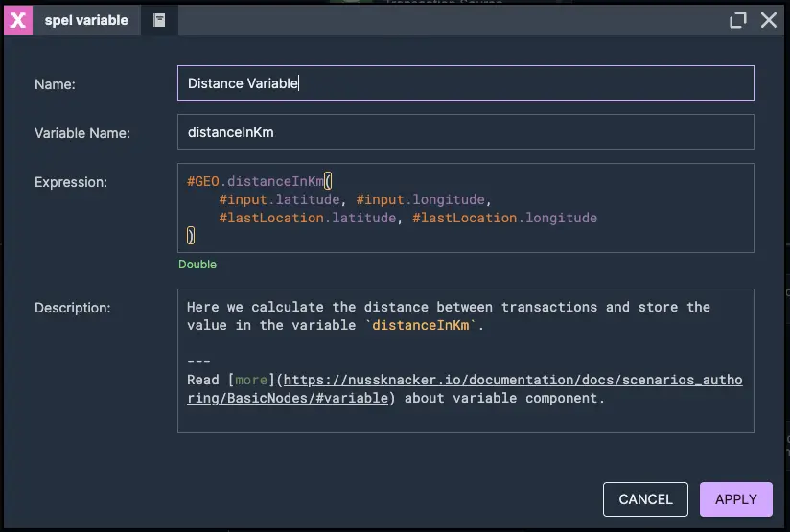This screenshot has height=532, width=790.
Task: Focus the Name input field
Action: click(466, 83)
